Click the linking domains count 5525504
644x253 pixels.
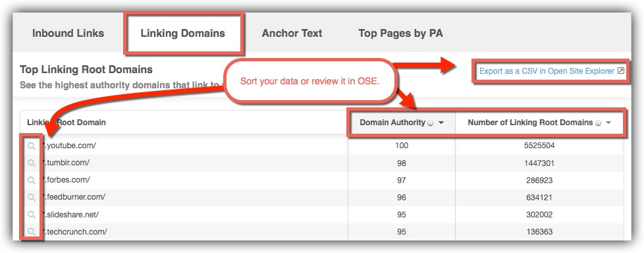click(539, 146)
